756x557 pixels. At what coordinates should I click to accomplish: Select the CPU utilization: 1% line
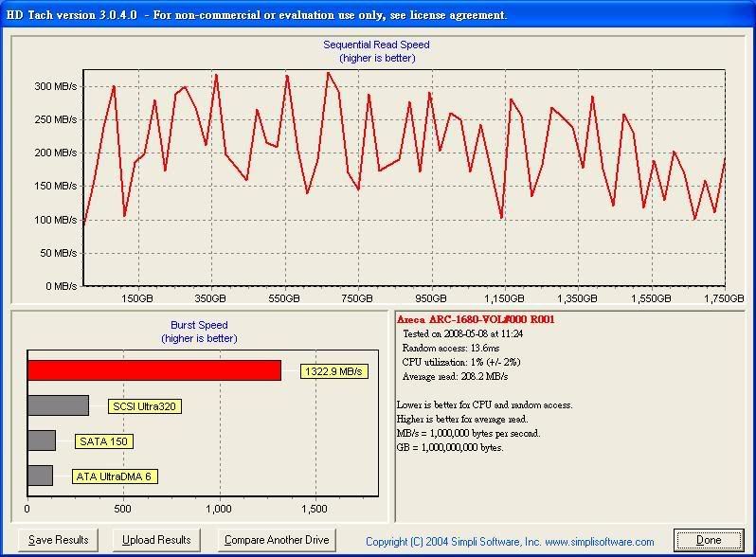click(x=461, y=362)
